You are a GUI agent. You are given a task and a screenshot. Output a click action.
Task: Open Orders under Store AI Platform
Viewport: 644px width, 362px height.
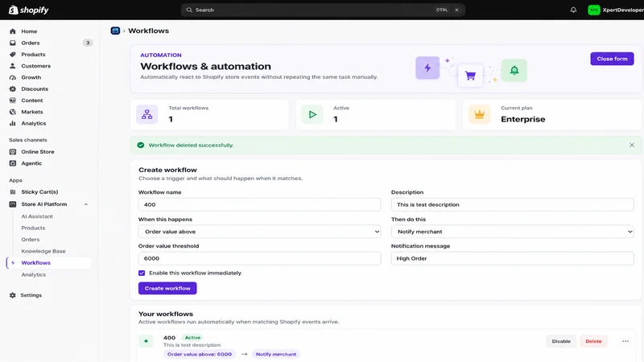click(x=31, y=239)
